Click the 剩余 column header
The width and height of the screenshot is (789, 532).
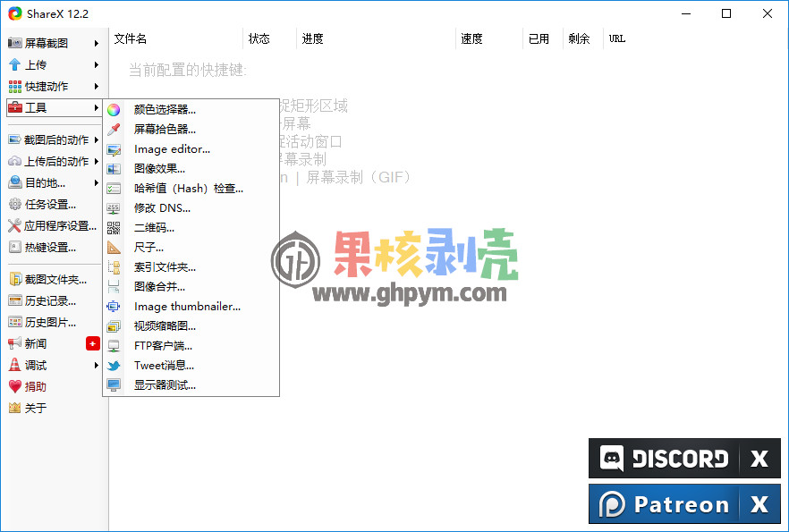coord(582,38)
